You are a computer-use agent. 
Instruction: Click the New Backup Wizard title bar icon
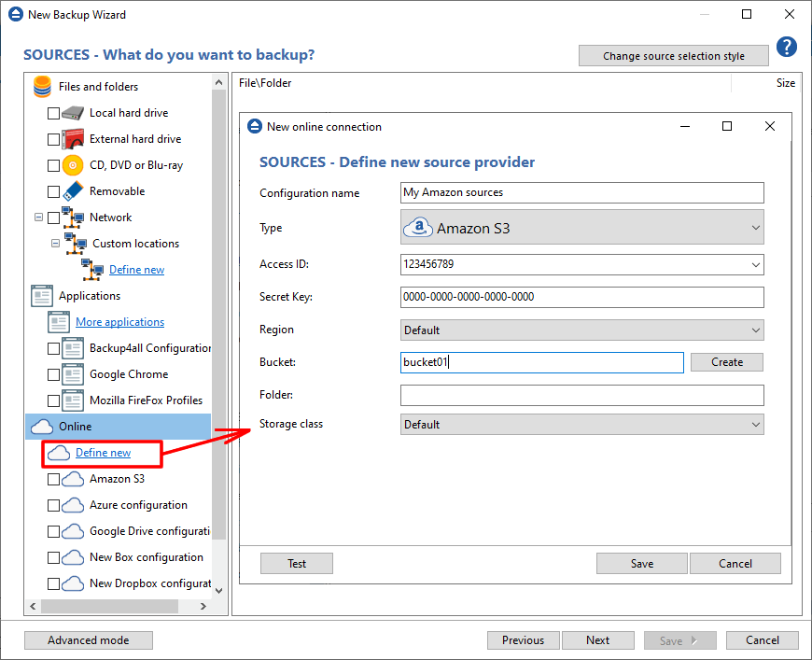pyautogui.click(x=16, y=15)
